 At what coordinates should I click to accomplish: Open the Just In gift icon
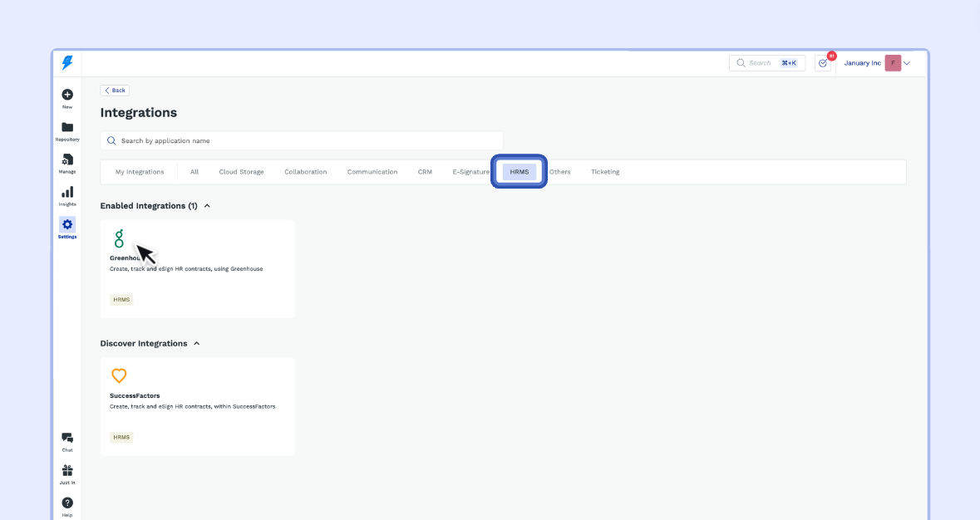pyautogui.click(x=67, y=471)
